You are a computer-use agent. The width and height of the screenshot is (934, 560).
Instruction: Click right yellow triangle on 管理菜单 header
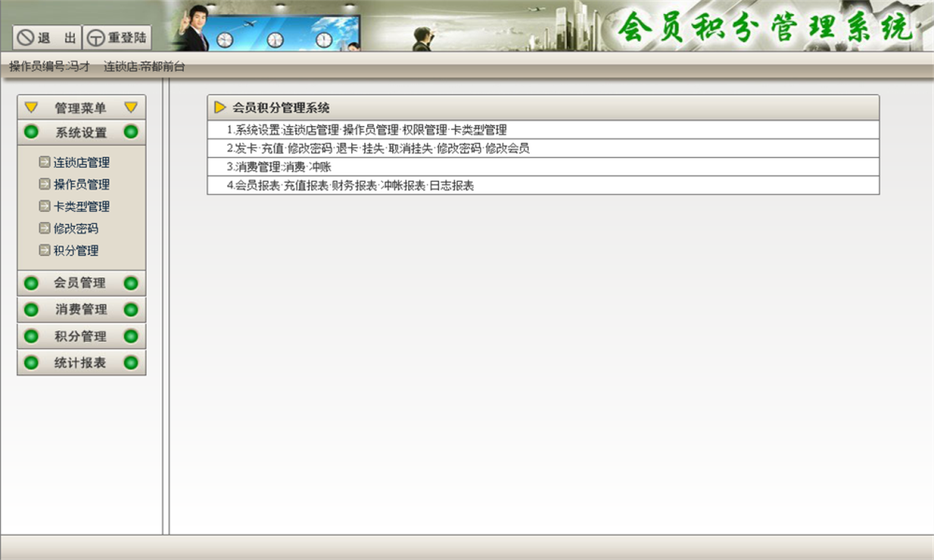(x=131, y=107)
